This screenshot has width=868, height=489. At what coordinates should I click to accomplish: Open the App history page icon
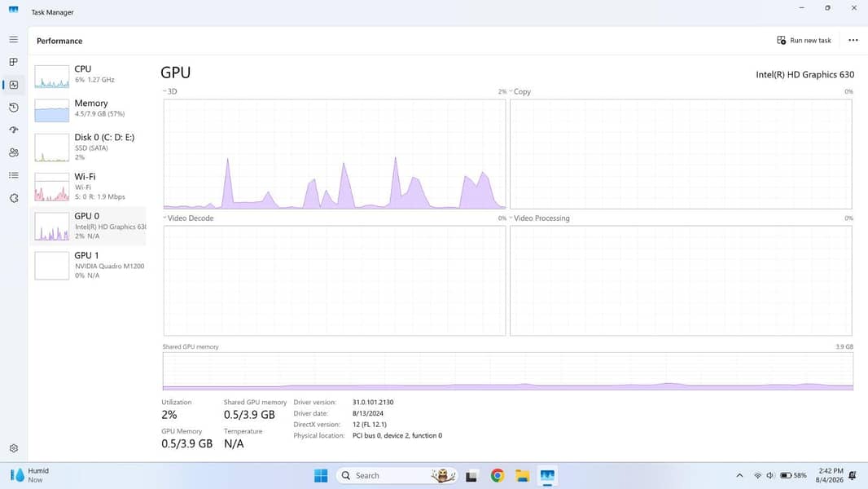(14, 108)
